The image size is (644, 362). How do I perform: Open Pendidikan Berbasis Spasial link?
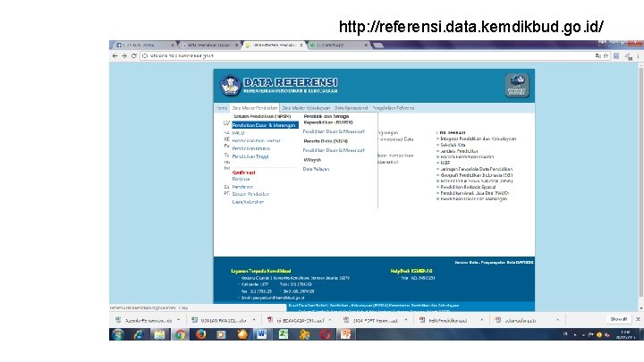coord(468,187)
